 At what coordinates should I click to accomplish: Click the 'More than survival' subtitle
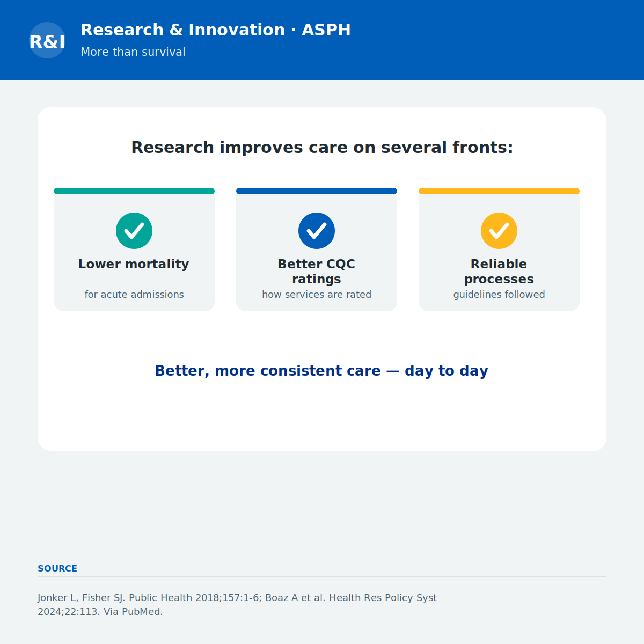(133, 52)
